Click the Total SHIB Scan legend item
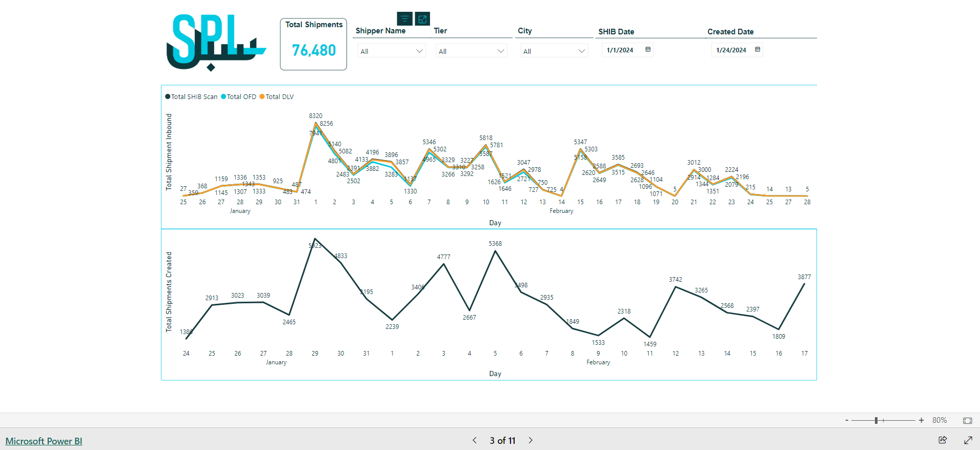Viewport: 980px width, 450px height. [x=191, y=96]
